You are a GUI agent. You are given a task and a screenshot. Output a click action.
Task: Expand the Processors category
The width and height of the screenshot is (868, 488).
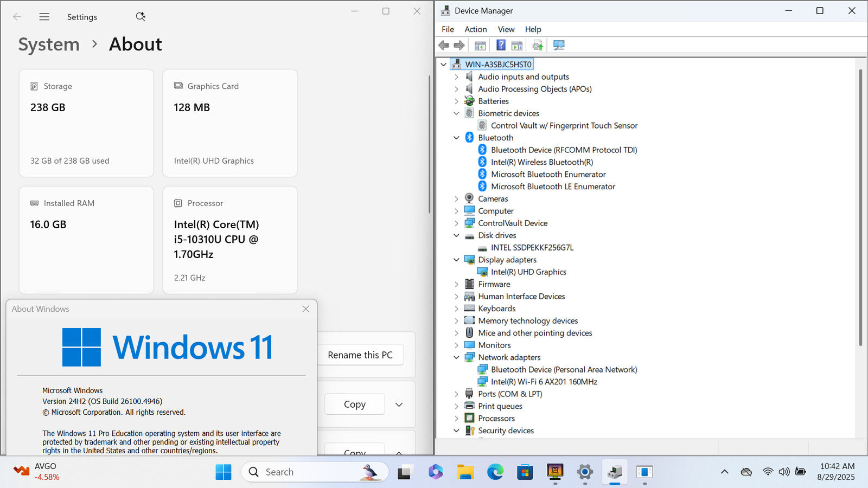click(456, 419)
